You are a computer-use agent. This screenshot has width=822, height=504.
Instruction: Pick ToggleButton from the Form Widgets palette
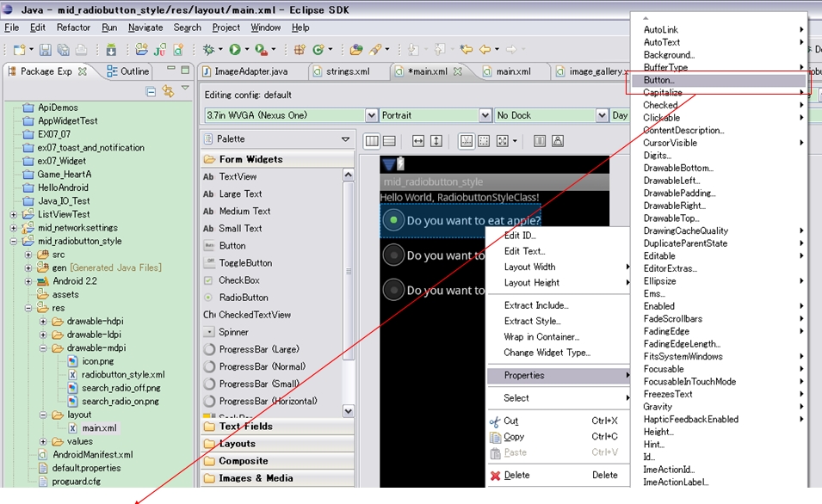pos(245,263)
